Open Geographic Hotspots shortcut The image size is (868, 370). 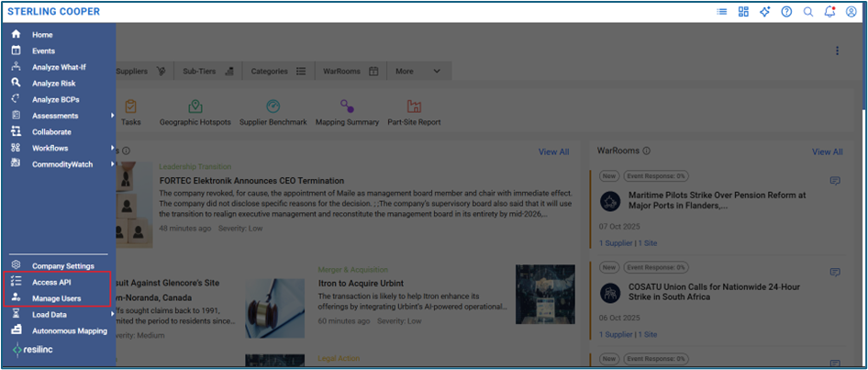pos(195,112)
